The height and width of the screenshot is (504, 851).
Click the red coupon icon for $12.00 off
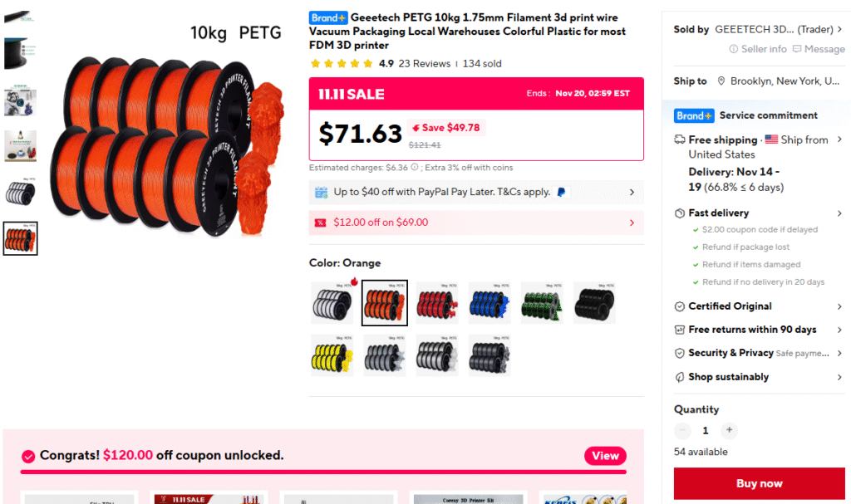pos(320,223)
